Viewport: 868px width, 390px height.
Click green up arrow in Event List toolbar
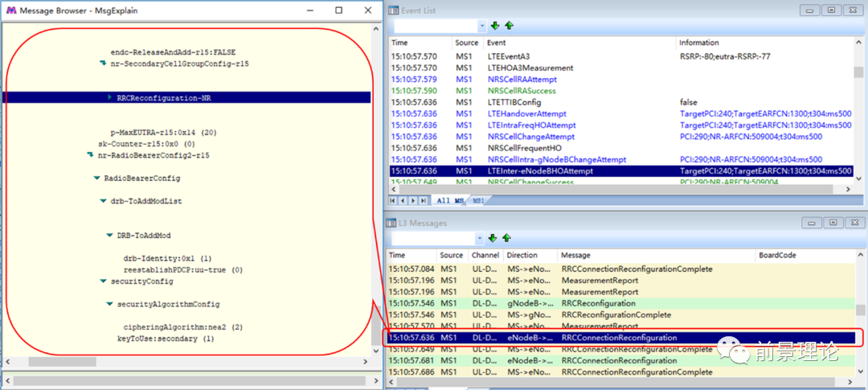tap(509, 26)
